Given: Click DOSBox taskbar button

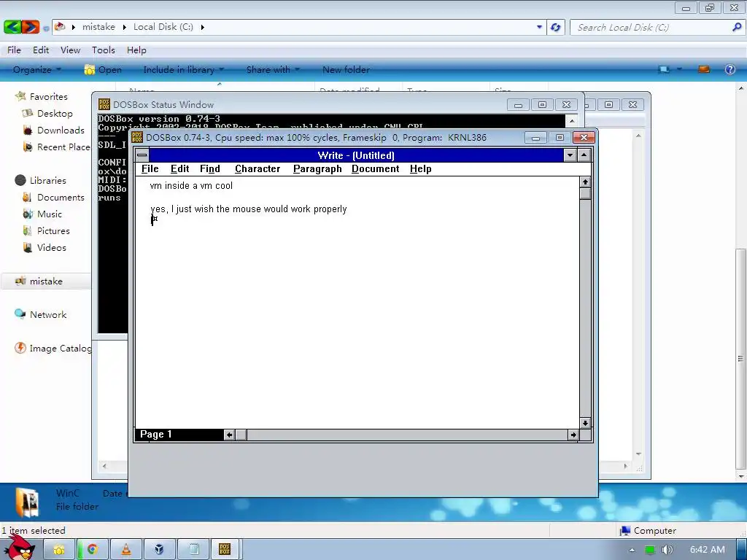Looking at the screenshot, I should pyautogui.click(x=225, y=550).
